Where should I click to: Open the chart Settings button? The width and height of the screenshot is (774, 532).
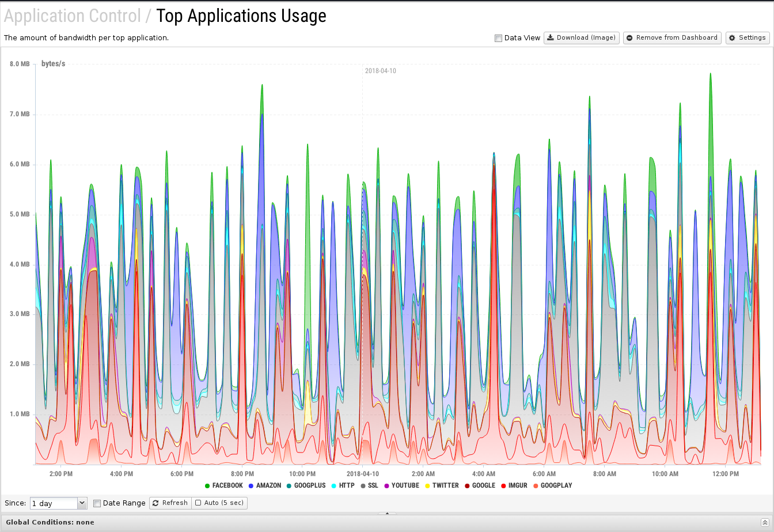tap(748, 38)
